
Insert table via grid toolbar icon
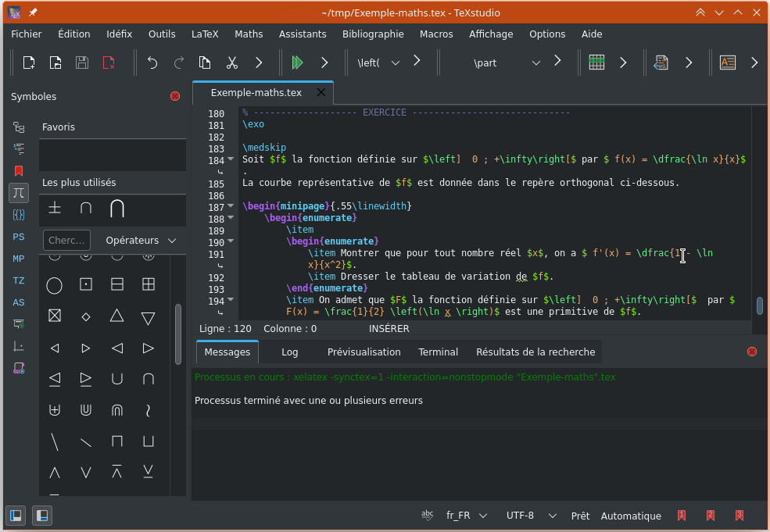[596, 62]
